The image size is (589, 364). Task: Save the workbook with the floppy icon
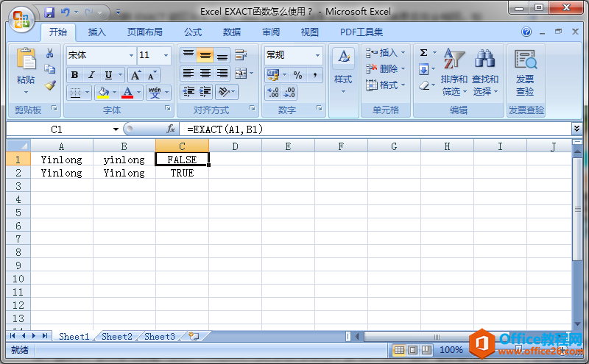49,13
